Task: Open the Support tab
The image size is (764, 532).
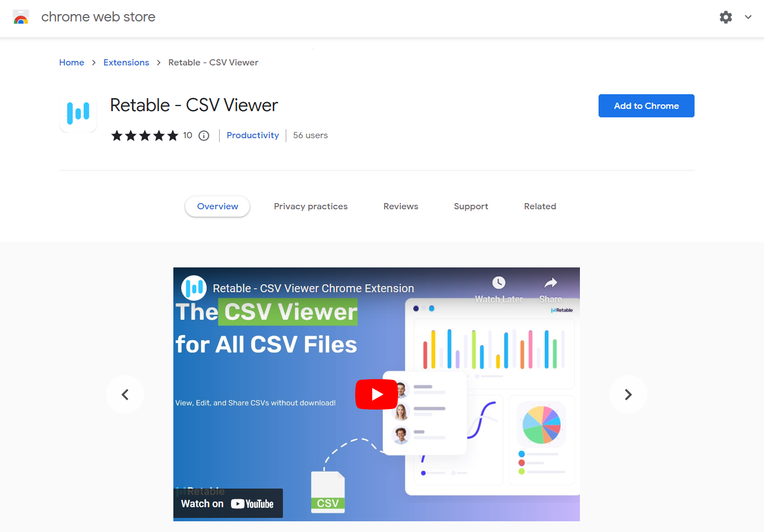Action: point(471,206)
